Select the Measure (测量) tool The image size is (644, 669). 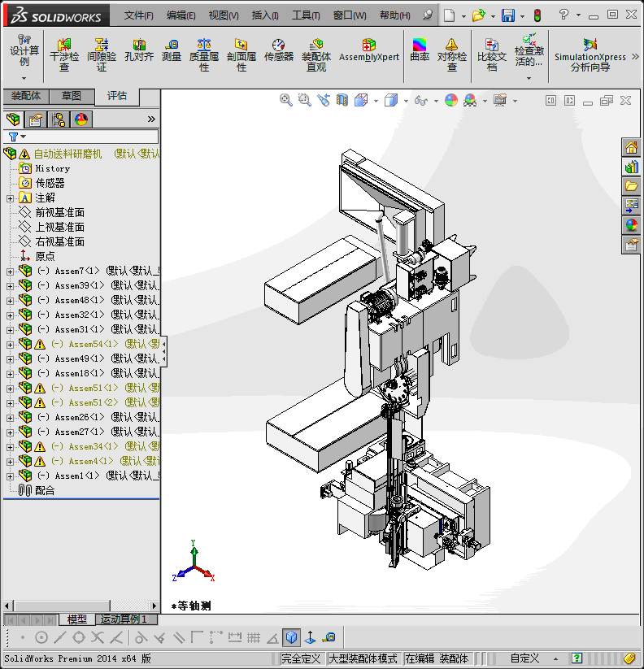[172, 50]
